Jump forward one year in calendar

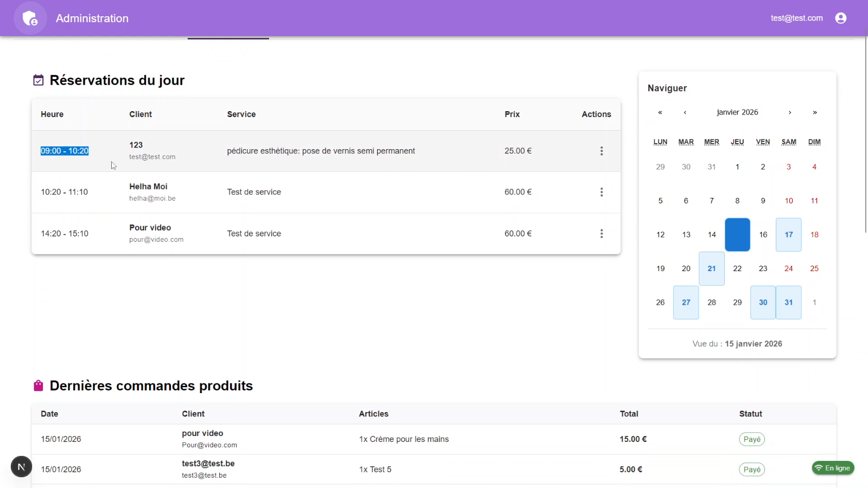click(x=814, y=113)
